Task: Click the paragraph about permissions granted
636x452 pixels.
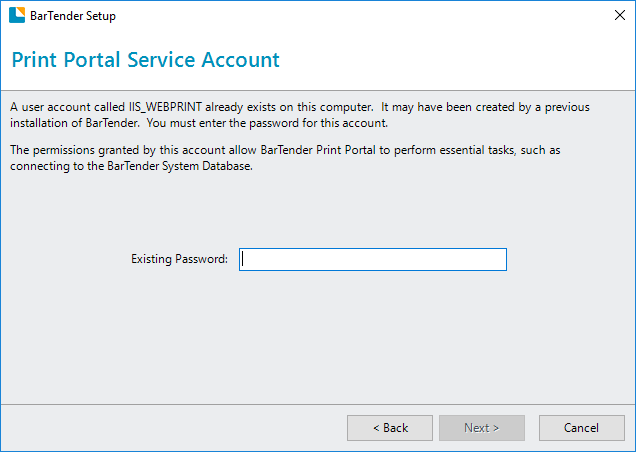Action: (285, 158)
